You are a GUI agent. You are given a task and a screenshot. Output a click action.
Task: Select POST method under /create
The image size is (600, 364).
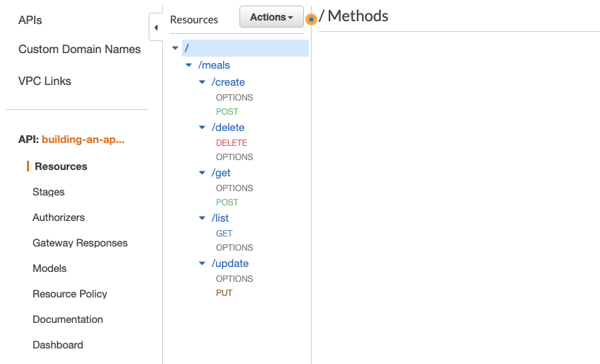coord(227,112)
